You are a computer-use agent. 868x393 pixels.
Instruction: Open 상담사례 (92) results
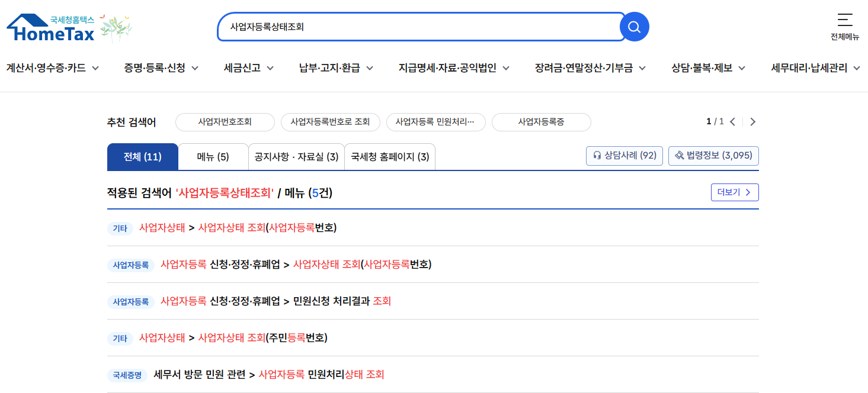[624, 156]
